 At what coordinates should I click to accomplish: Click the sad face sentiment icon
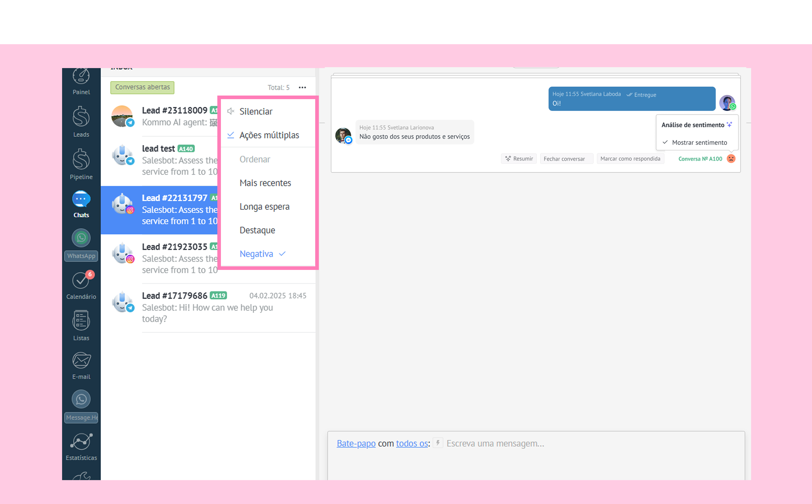point(731,159)
